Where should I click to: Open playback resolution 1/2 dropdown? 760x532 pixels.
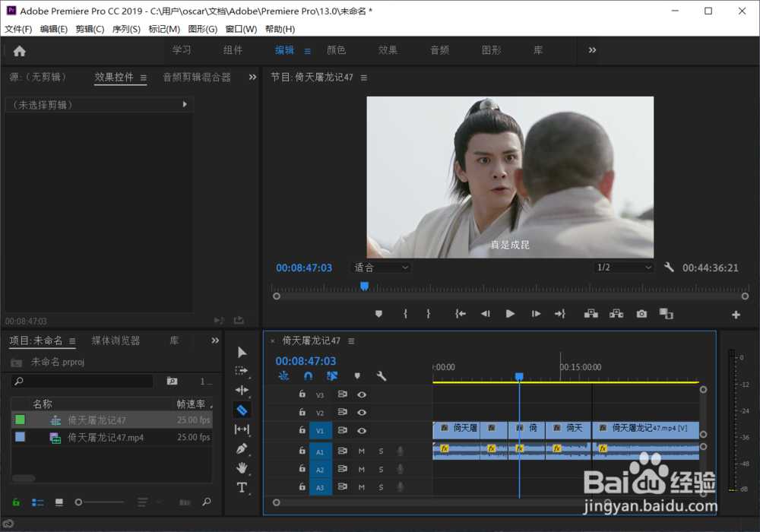(624, 268)
